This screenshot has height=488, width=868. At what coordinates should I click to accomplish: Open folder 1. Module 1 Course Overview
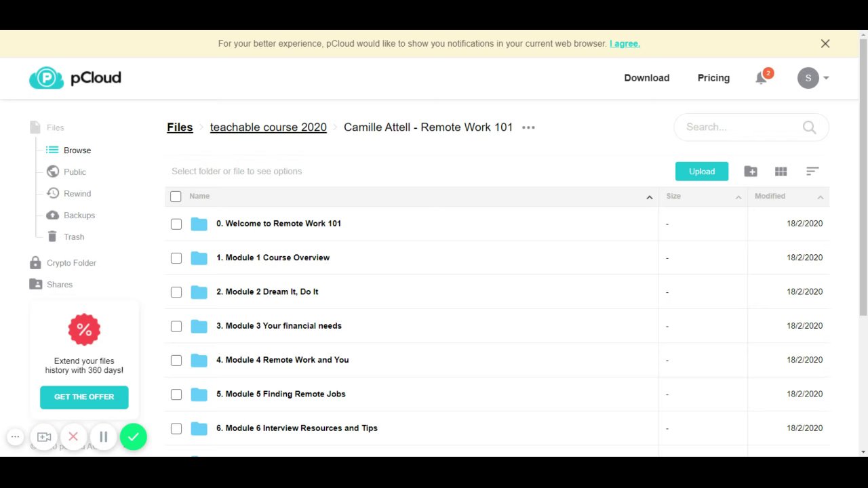pos(273,258)
